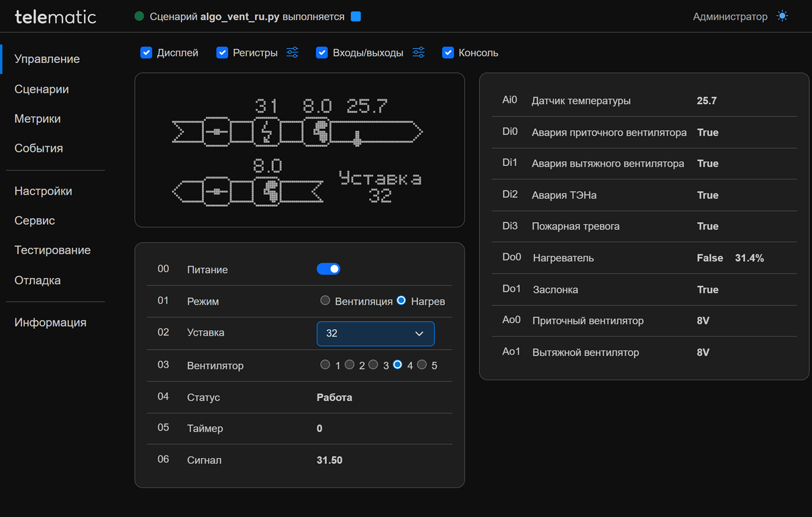Open the Регистры filter settings icon

[x=293, y=52]
